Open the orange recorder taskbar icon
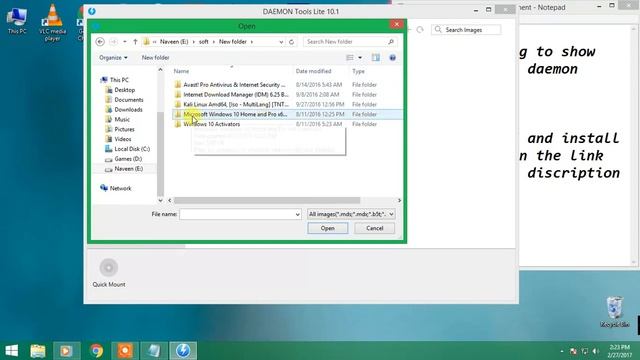The width and height of the screenshot is (640, 360). pos(125,351)
